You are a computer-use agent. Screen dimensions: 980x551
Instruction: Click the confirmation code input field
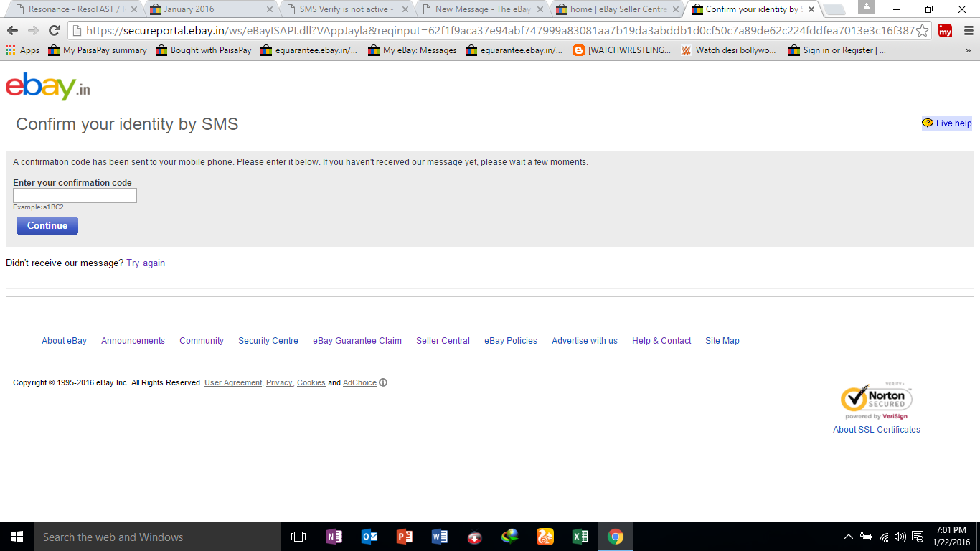75,195
